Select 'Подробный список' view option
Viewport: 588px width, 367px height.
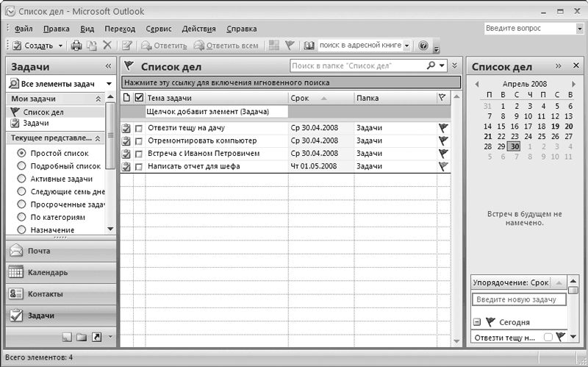click(21, 166)
